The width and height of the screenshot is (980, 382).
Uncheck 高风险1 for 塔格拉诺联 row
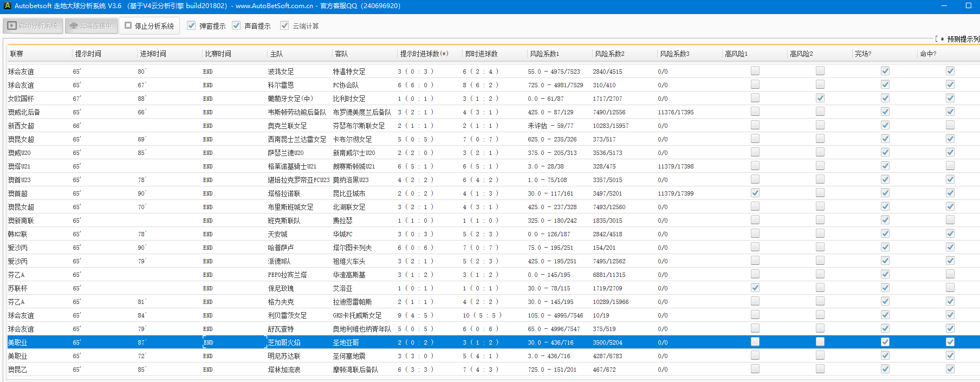(755, 193)
